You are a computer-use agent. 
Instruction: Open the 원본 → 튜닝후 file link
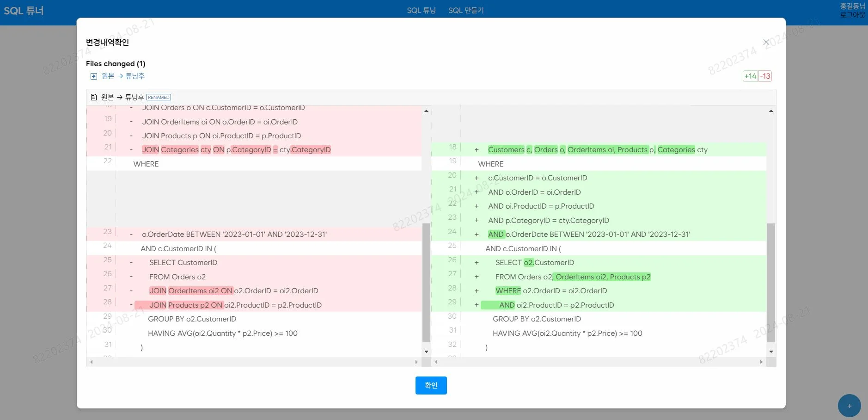pyautogui.click(x=123, y=76)
